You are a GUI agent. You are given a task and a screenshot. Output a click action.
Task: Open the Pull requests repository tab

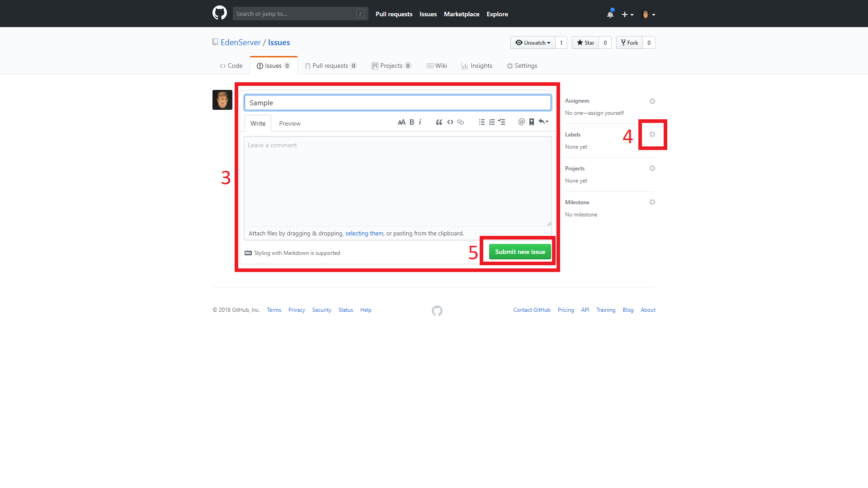(x=330, y=66)
